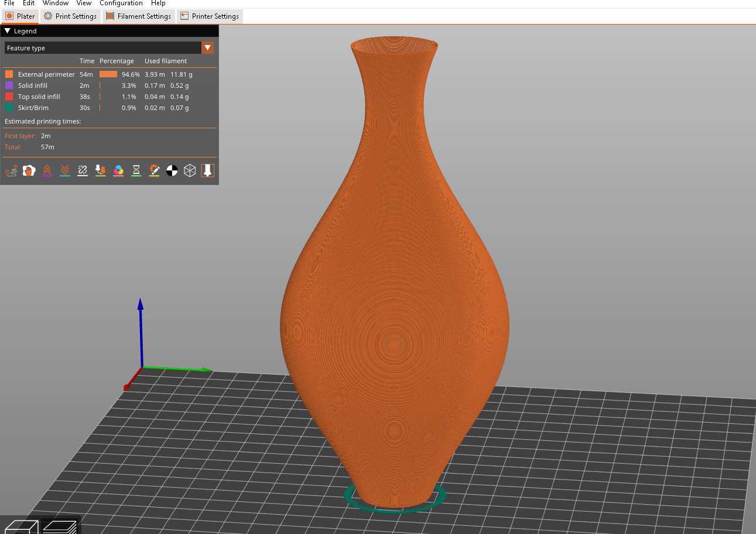Open the Edit menu
This screenshot has height=534, width=756.
click(x=29, y=4)
